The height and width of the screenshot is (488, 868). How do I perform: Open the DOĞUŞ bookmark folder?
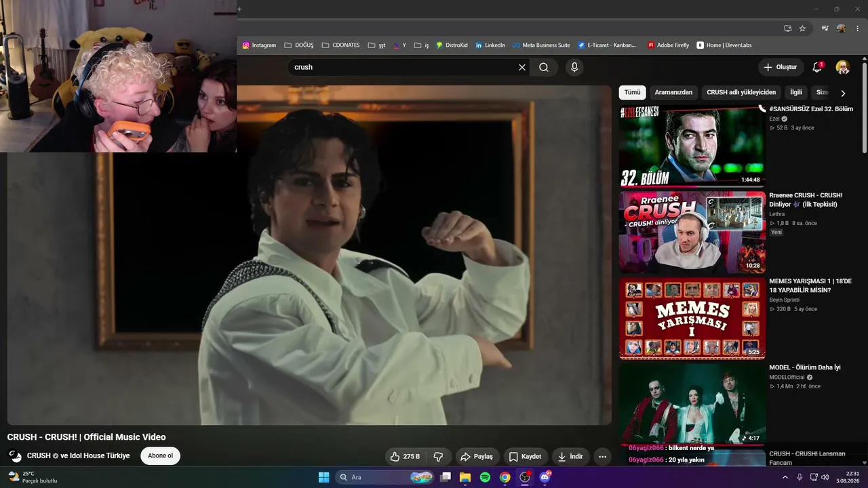tap(299, 45)
